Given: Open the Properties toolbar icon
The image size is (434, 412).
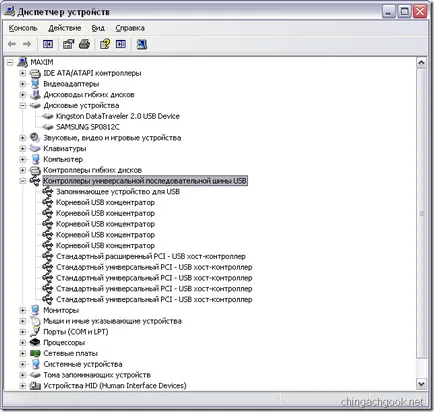Looking at the screenshot, I should (69, 44).
